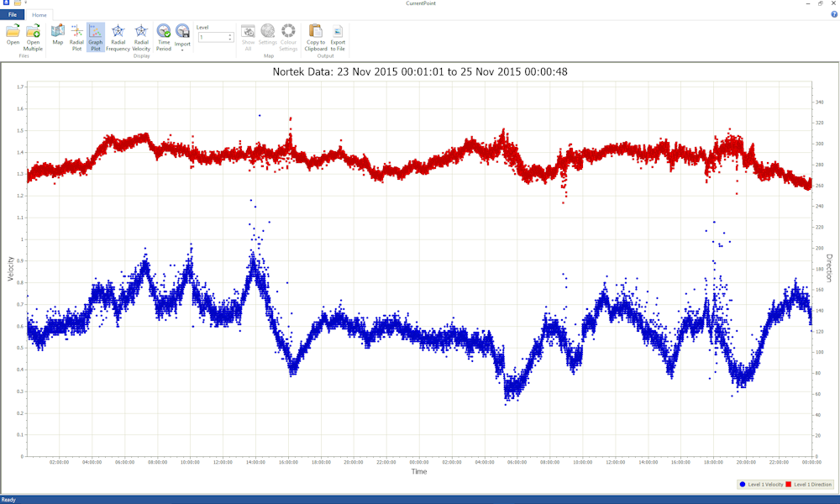840x504 pixels.
Task: Select the Home ribbon tab
Action: tap(39, 14)
